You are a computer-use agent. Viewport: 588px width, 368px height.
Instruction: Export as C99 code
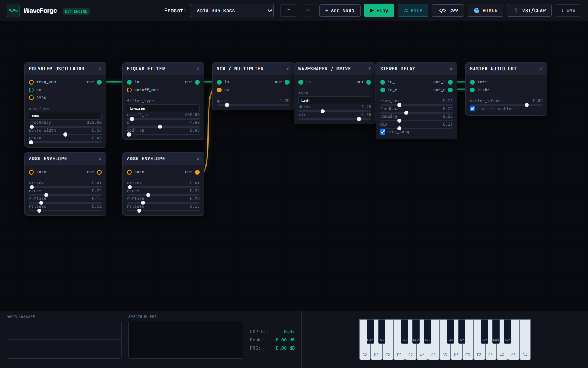pyautogui.click(x=448, y=11)
